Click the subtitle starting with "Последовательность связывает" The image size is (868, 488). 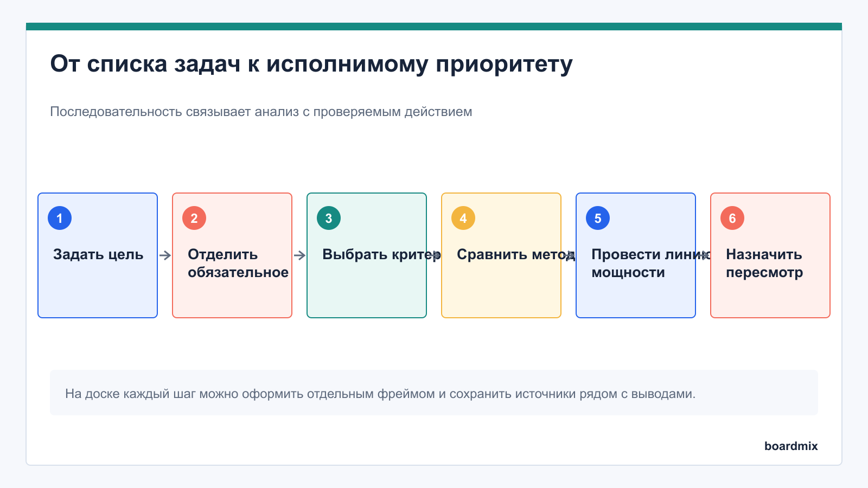pos(261,112)
